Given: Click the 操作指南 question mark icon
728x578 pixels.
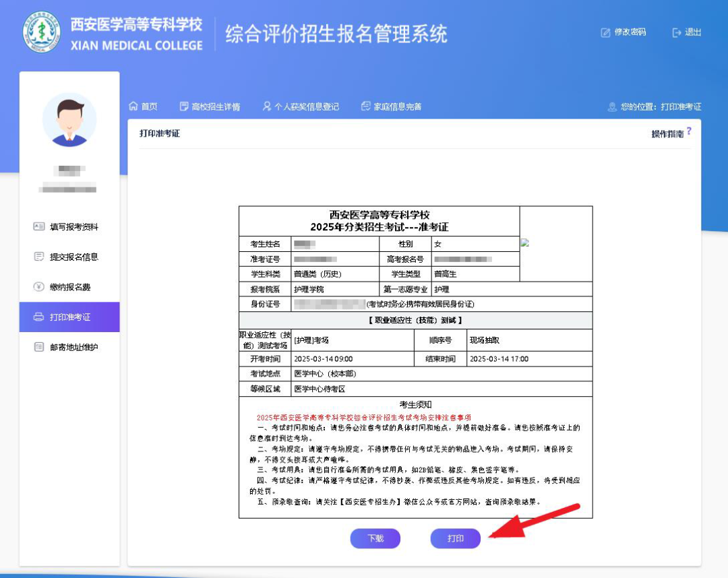Looking at the screenshot, I should coord(689,131).
